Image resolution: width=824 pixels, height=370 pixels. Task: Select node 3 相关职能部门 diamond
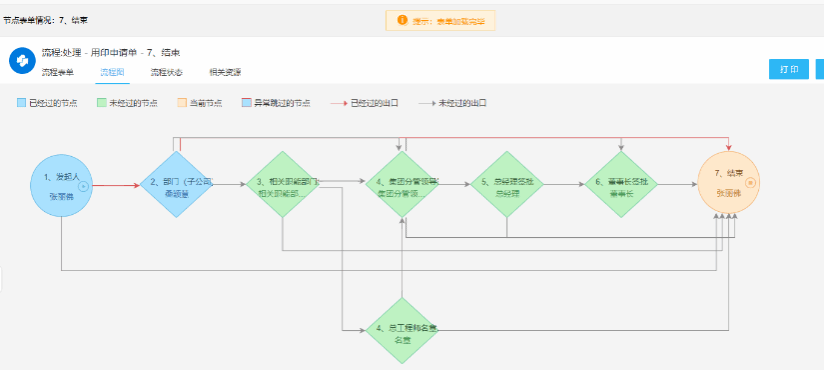pos(283,184)
